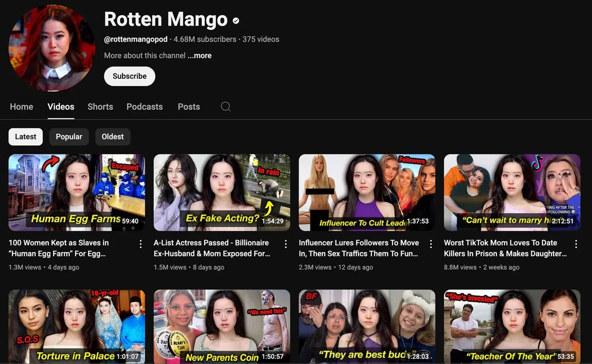592x364 pixels.
Task: Open title "A-List Actress Passed - Billionaire Ex-Husband"
Action: point(212,248)
